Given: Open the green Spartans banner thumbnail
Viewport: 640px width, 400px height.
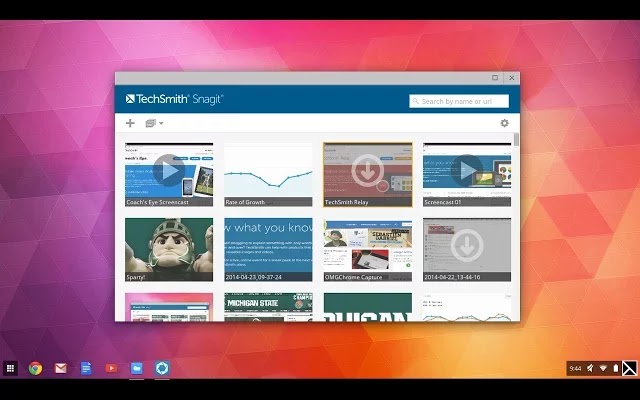Looking at the screenshot, I should point(368,307).
